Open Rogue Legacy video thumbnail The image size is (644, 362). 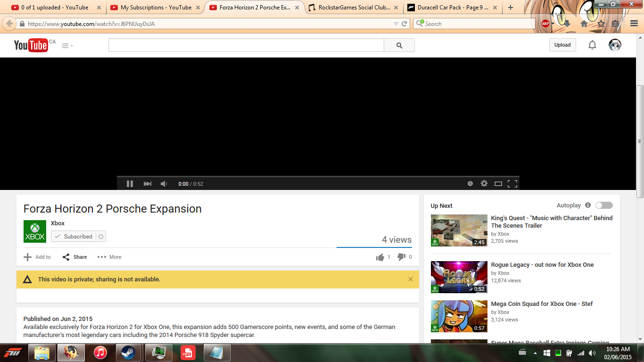459,277
